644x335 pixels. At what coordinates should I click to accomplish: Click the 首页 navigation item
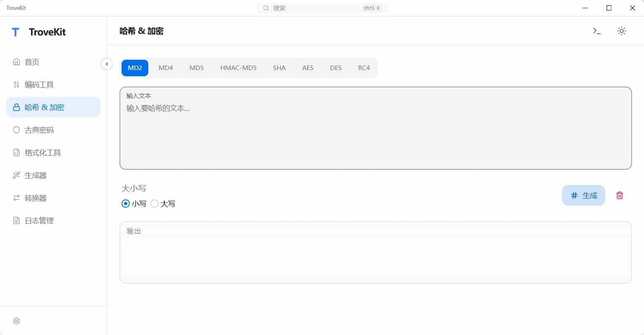tap(32, 62)
